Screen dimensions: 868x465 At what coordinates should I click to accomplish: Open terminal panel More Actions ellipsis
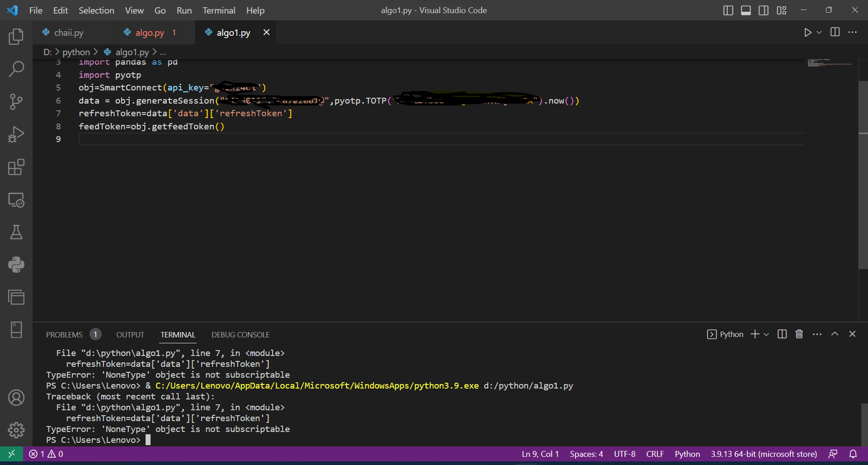coord(817,334)
